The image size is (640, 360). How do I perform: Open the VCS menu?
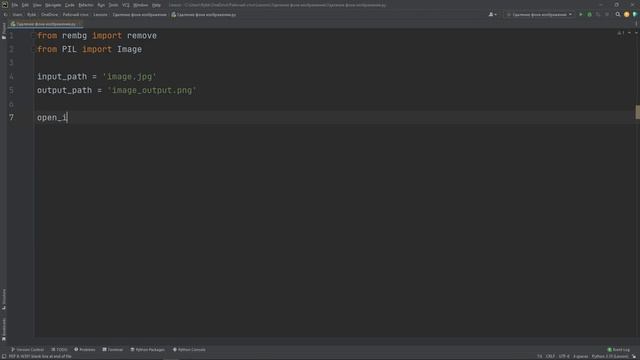coord(126,5)
